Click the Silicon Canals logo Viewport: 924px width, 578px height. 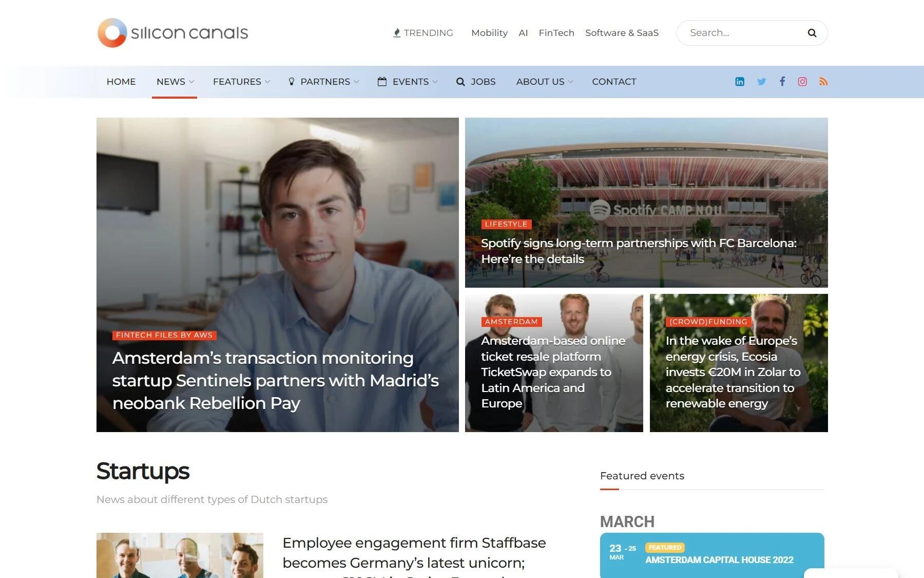click(x=172, y=33)
